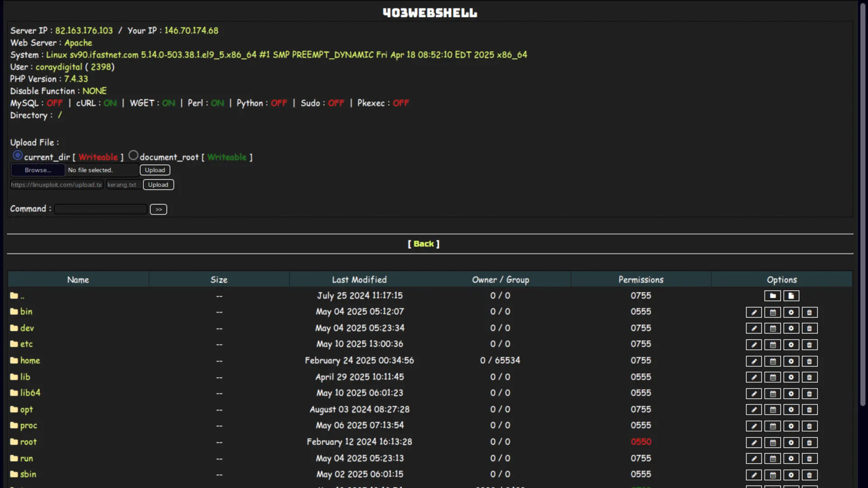868x488 pixels.
Task: Focus the Command input field
Action: (x=100, y=209)
